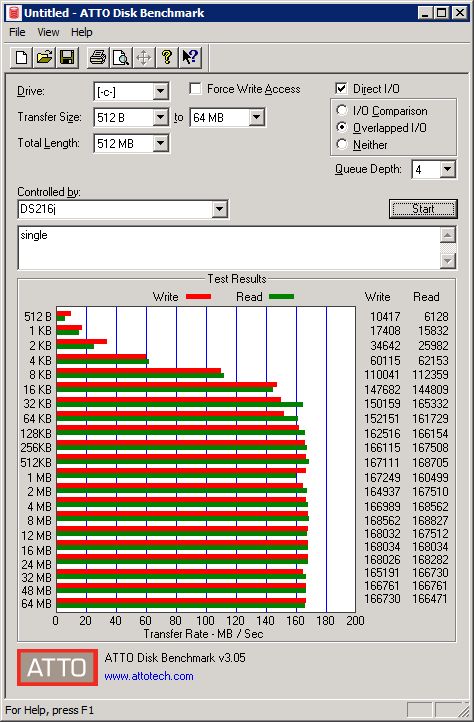Save results with the floppy disk icon

coord(67,58)
